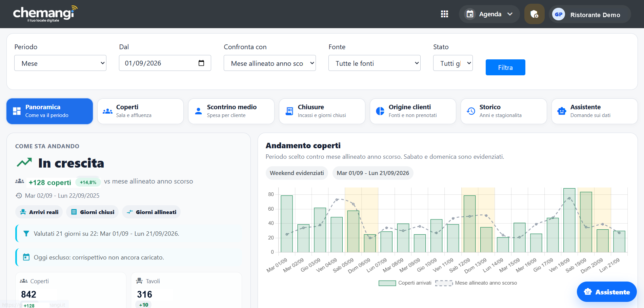This screenshot has height=308, width=644.
Task: Toggle the Mese allineato anno scorso legend swatch
Action: click(x=444, y=283)
